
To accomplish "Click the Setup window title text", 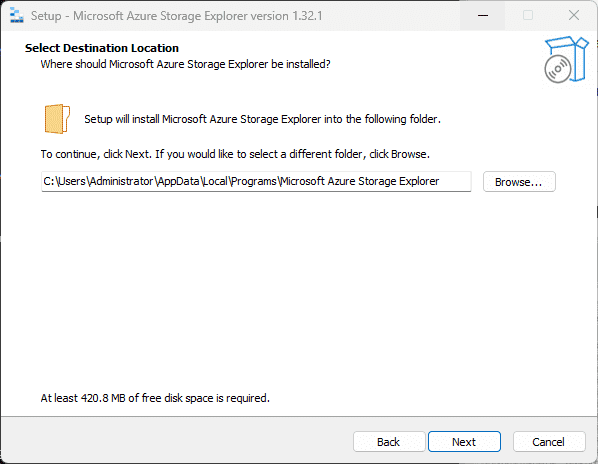I will (x=177, y=16).
